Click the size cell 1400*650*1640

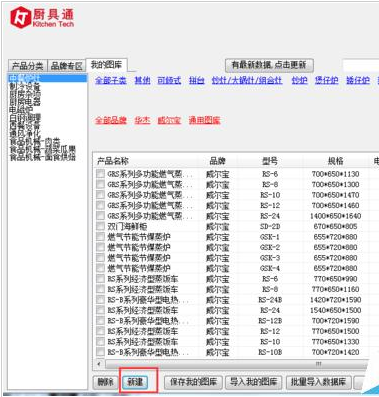(335, 216)
